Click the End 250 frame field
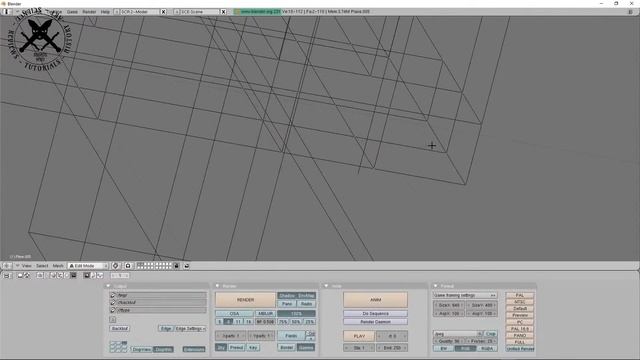Viewport: 640px width, 360px height. pyautogui.click(x=392, y=348)
